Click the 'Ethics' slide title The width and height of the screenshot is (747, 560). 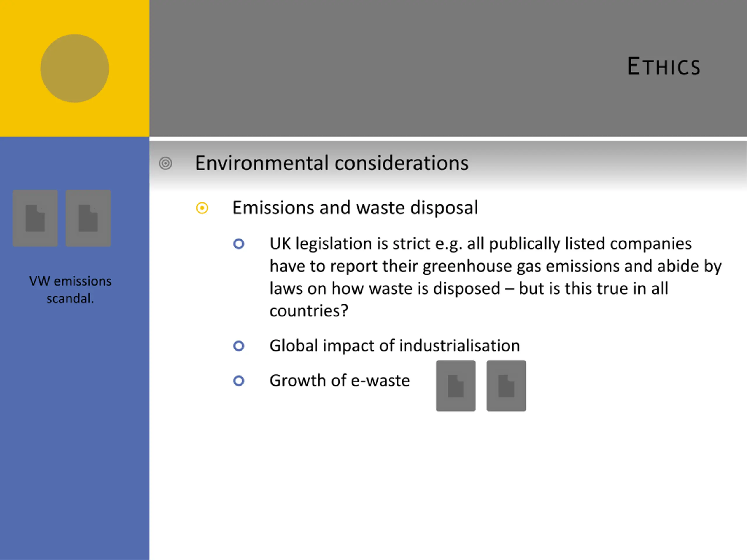pyautogui.click(x=664, y=66)
